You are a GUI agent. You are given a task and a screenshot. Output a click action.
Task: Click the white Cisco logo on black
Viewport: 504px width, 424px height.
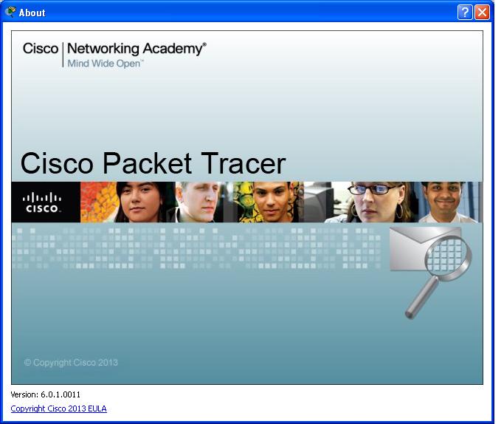tap(42, 202)
